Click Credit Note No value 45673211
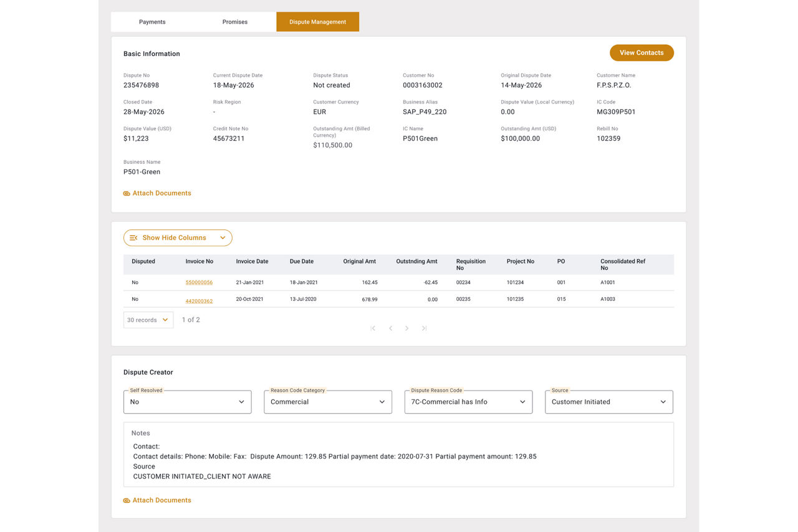The height and width of the screenshot is (532, 798). point(229,139)
